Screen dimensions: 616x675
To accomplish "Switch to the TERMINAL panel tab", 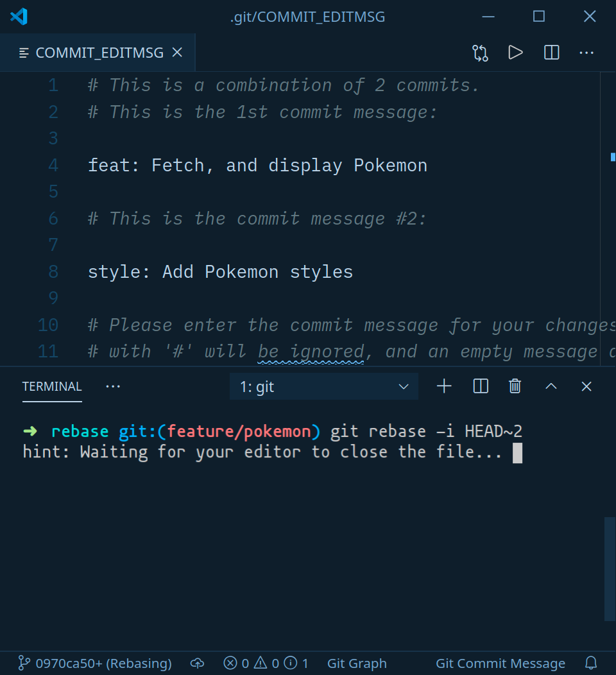I will [x=52, y=386].
